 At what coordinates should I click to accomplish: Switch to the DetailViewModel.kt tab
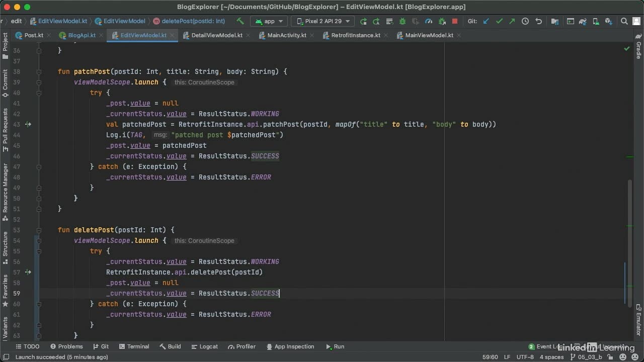[216, 35]
